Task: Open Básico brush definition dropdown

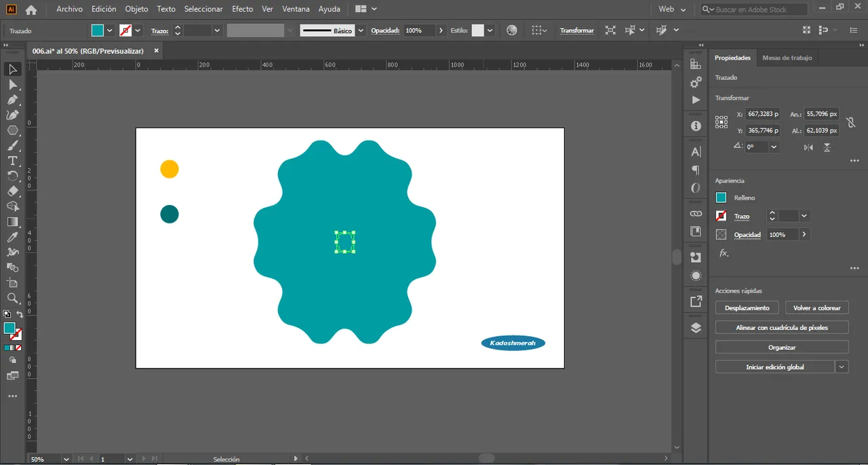Action: 361,31
